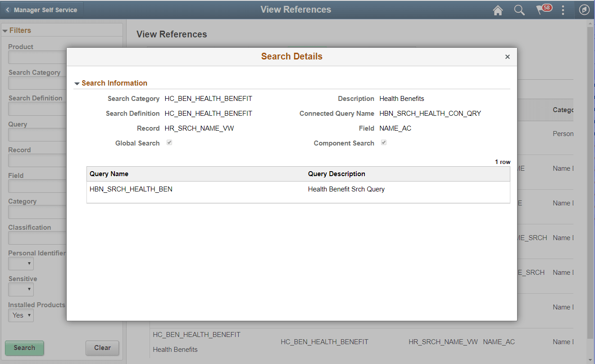Screen dimensions: 595x364
Task: Open the Actions three-dot menu
Action: (563, 9)
